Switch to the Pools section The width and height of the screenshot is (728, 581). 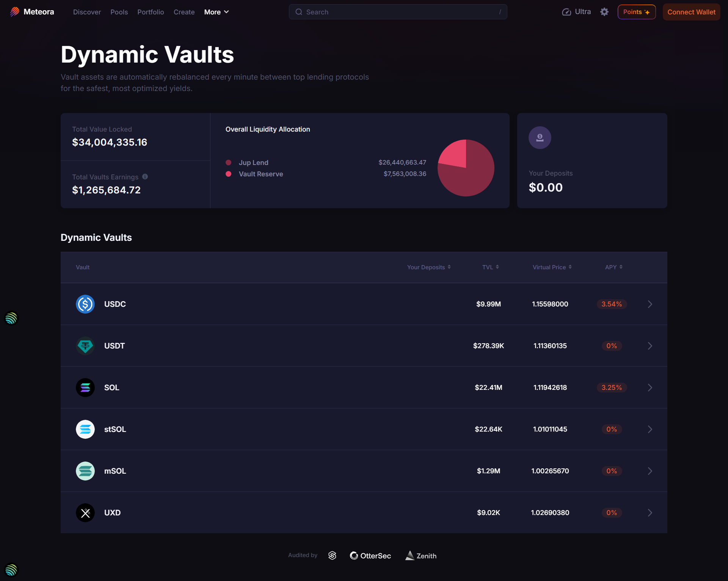click(119, 12)
